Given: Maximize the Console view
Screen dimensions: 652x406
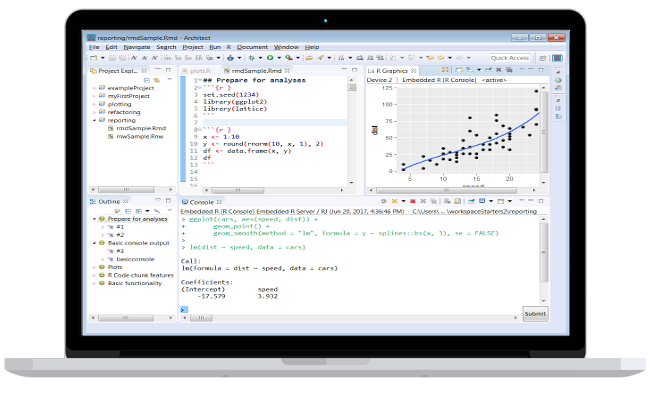Looking at the screenshot, I should 541,201.
